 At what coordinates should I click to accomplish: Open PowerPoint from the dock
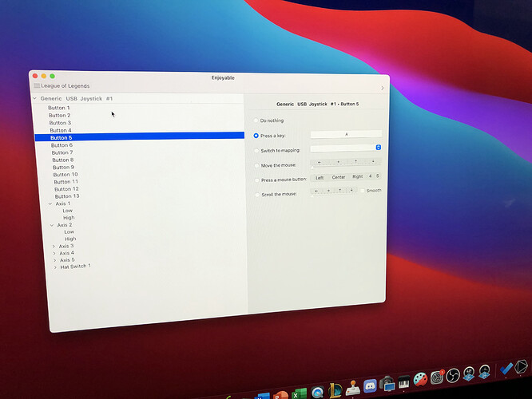pyautogui.click(x=280, y=395)
